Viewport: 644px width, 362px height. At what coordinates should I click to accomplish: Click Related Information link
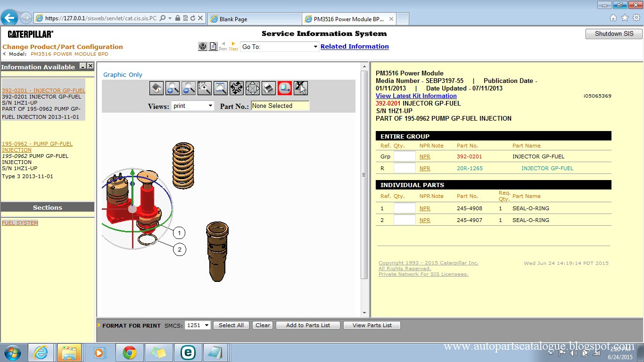point(355,46)
